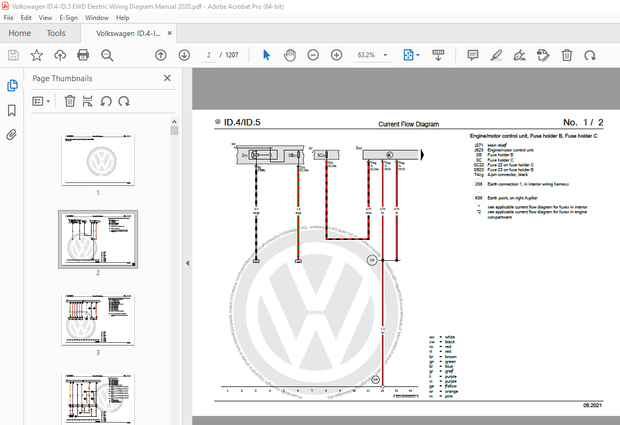620x425 pixels.
Task: Click the thumbnails scrollbar thumb
Action: 174,130
